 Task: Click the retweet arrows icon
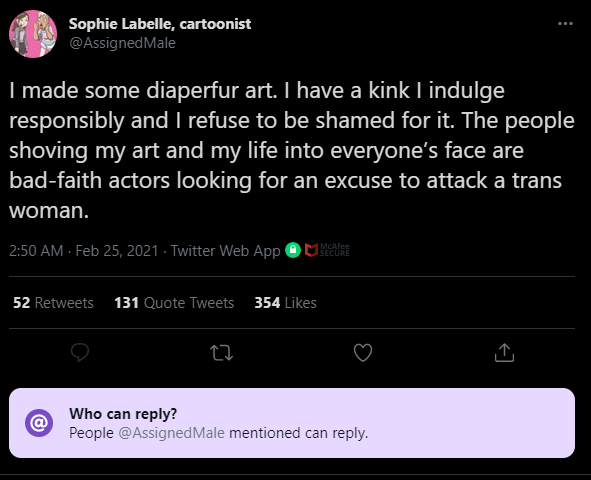pos(222,353)
